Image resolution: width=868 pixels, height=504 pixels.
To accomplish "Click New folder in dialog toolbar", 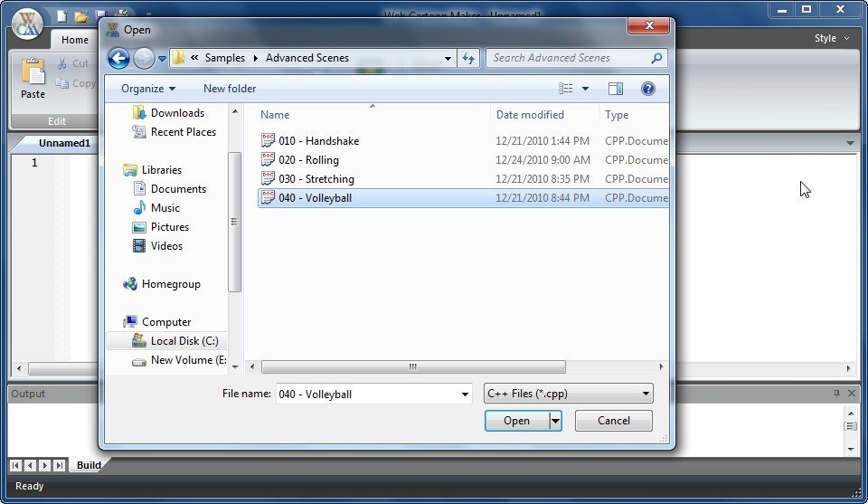I will click(x=230, y=89).
